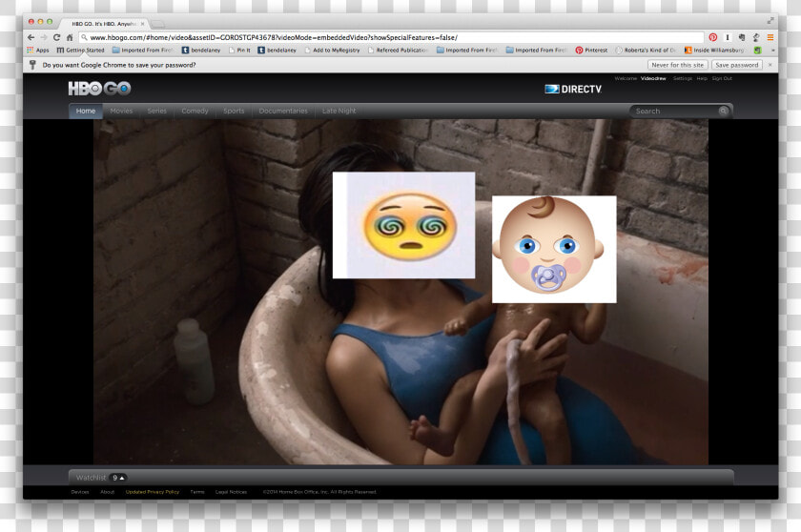
Task: Click the DIRECTV logo
Action: [x=573, y=89]
